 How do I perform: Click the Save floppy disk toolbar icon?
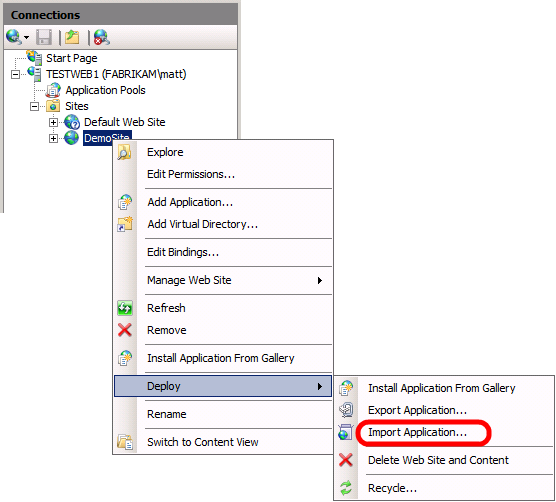[44, 37]
